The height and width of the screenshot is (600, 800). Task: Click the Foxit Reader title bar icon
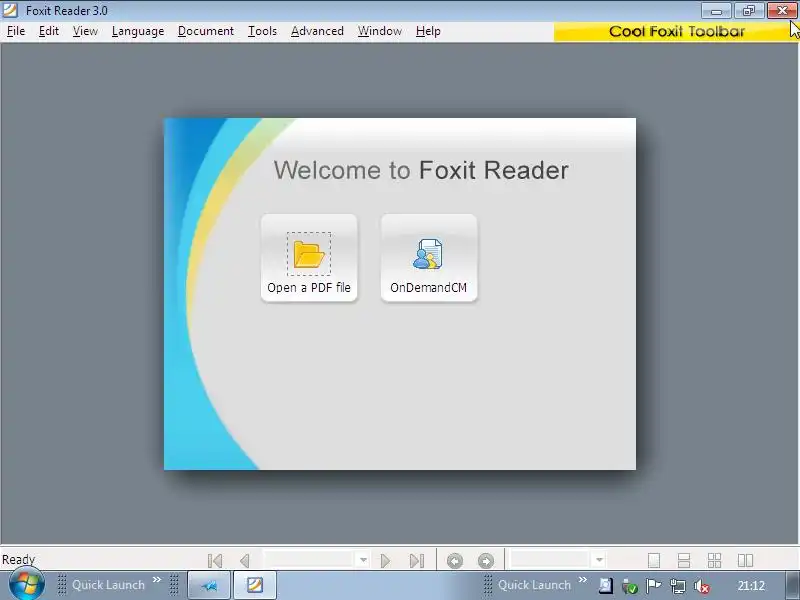click(10, 10)
